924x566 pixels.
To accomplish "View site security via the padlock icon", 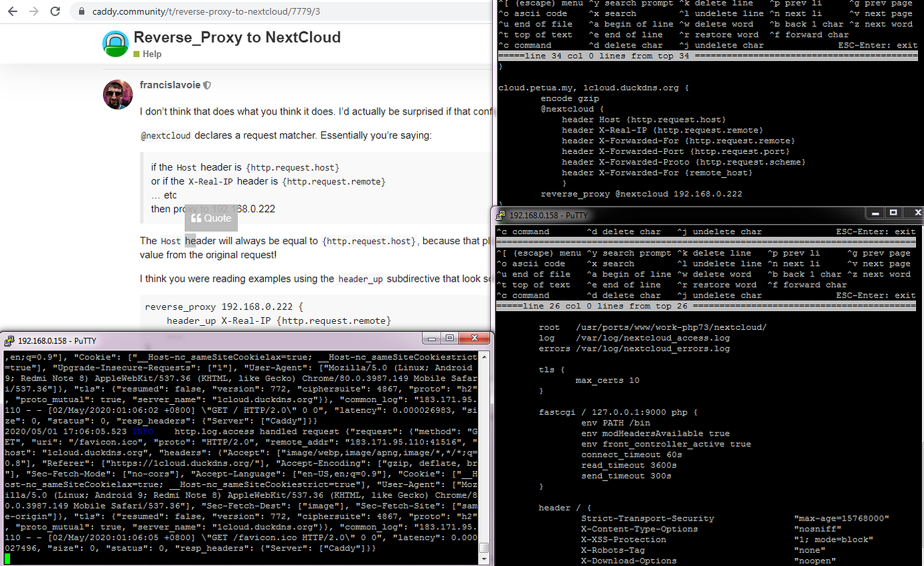I will [x=80, y=11].
